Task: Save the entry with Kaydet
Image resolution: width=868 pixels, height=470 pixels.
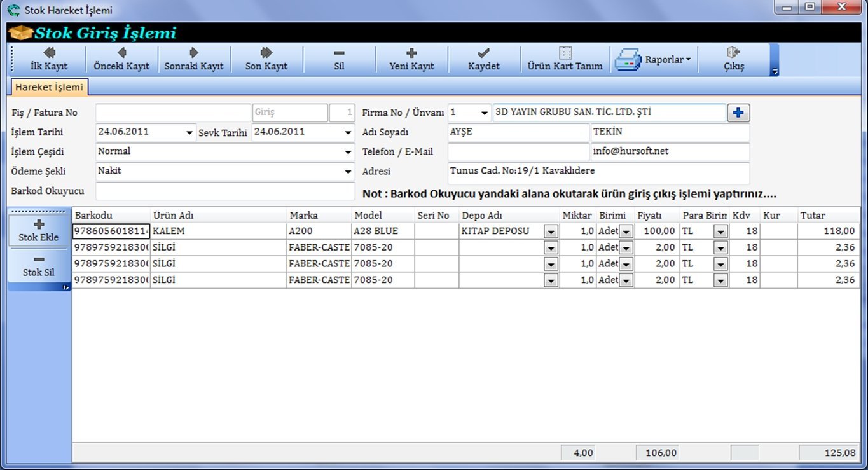Action: (484, 59)
